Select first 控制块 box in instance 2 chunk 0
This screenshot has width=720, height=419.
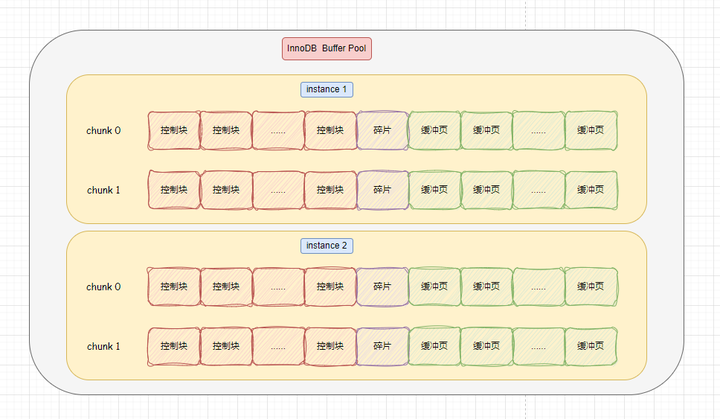click(174, 287)
